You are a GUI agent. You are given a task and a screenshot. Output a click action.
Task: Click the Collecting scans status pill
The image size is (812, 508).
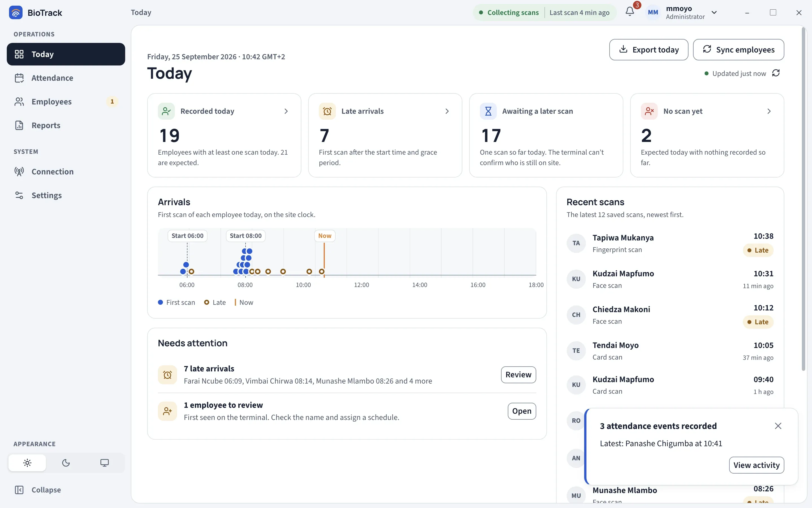pyautogui.click(x=545, y=12)
